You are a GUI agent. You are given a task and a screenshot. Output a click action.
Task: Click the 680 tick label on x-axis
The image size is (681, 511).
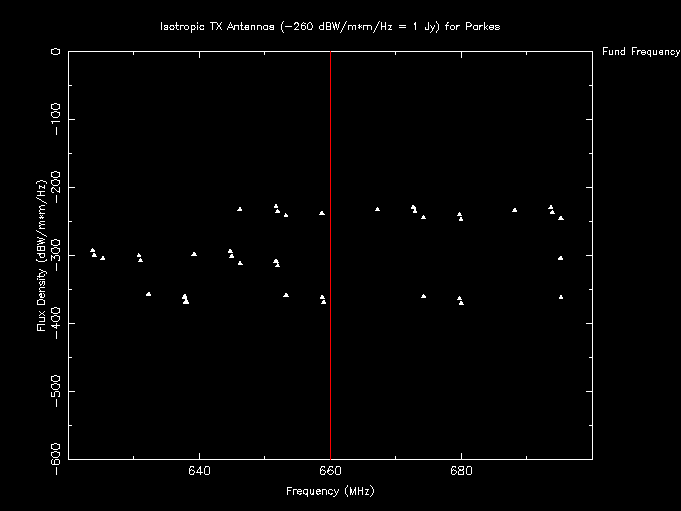(461, 470)
